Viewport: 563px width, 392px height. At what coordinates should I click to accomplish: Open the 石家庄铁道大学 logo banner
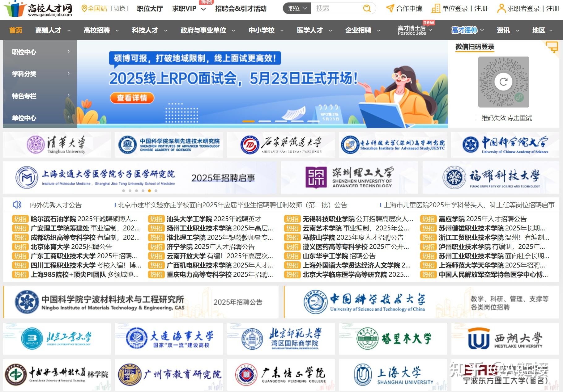click(x=281, y=145)
